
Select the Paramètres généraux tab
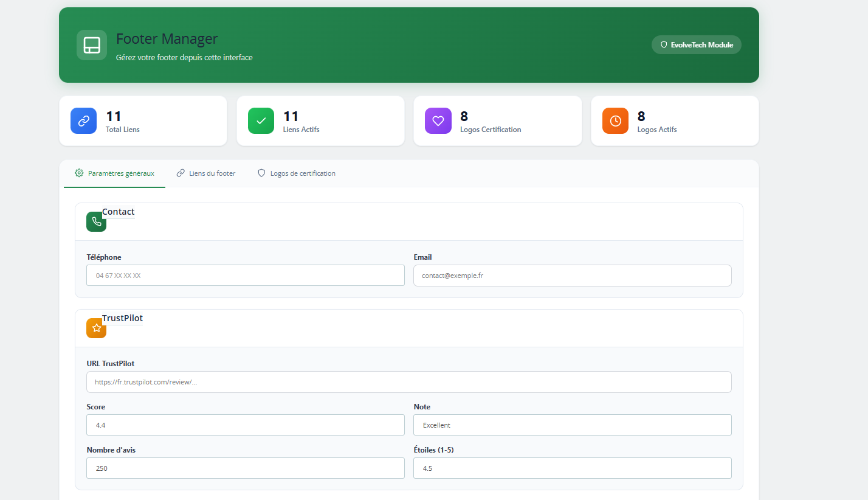[x=120, y=173]
